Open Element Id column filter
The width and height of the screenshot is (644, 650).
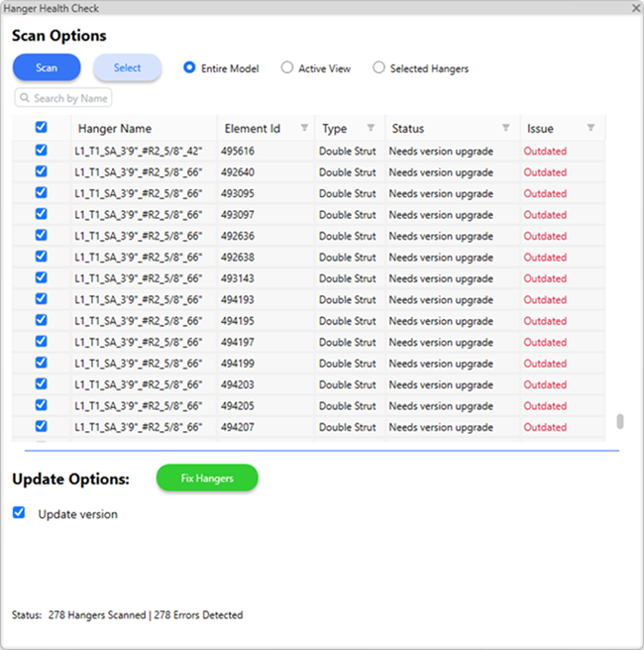click(304, 128)
